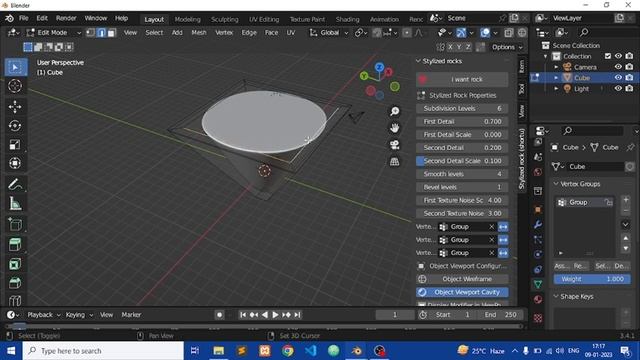Viewport: 640px width, 360px height.
Task: Select the Rotate tool
Action: tap(15, 126)
